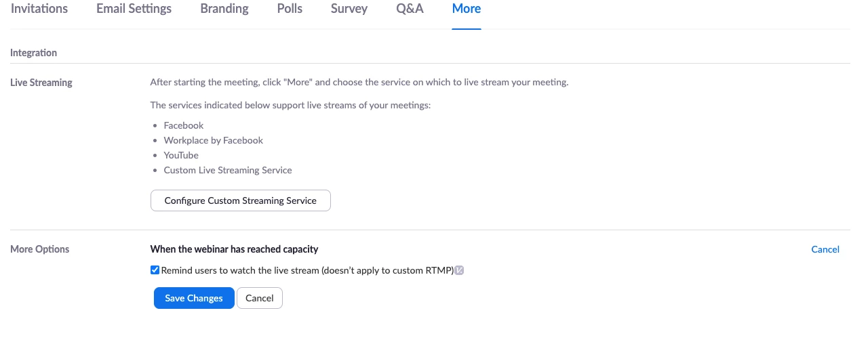
Task: Click the YouTube list item
Action: point(181,155)
